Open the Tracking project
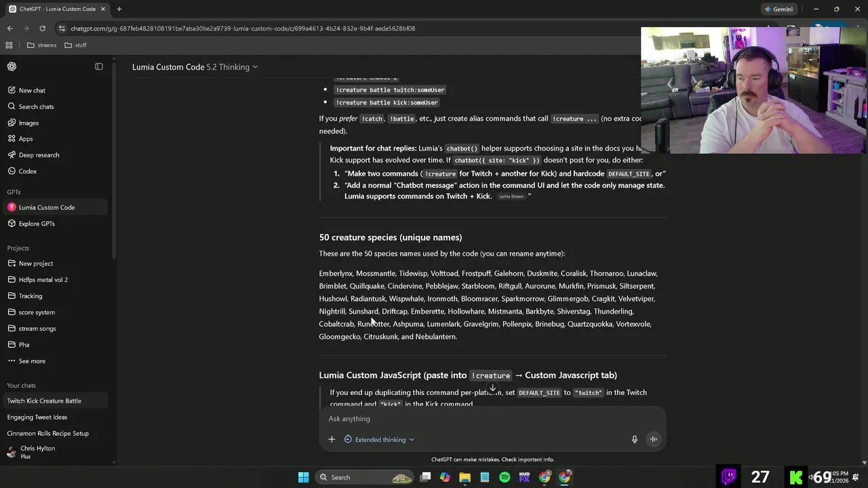 pos(31,296)
